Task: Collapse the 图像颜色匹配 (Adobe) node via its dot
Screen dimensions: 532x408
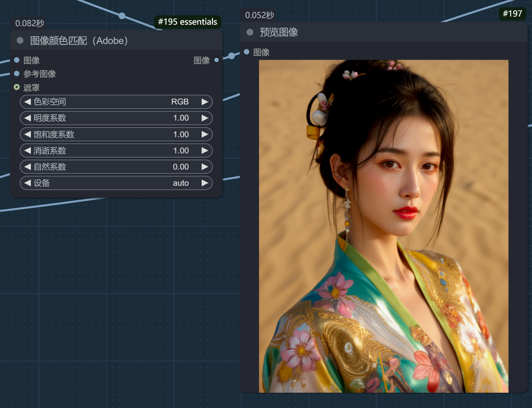Action: [20, 40]
